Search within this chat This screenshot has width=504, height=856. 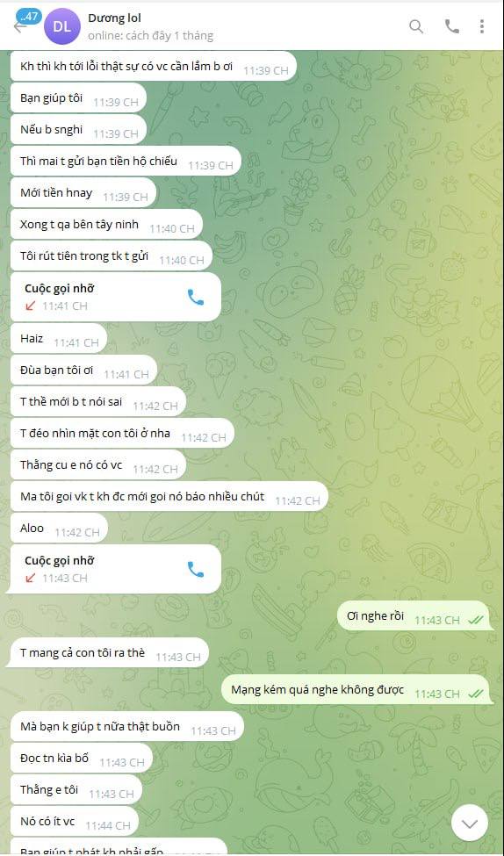click(416, 26)
